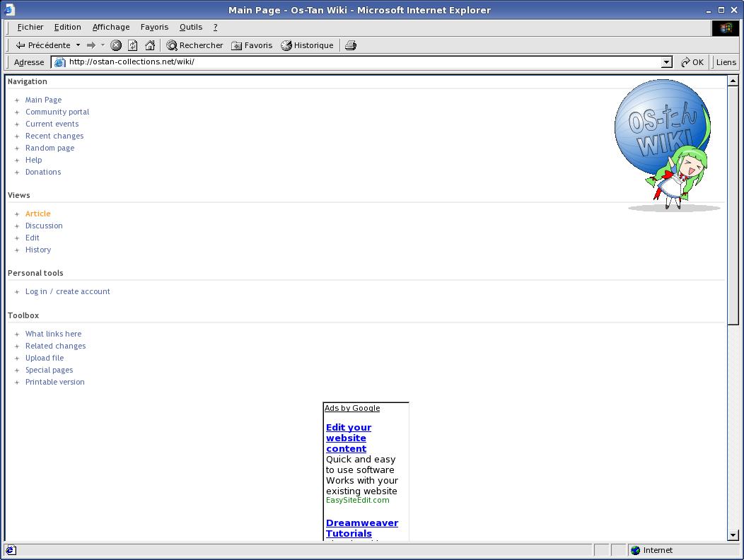Open the Recent changes link
The image size is (744, 560).
54,136
